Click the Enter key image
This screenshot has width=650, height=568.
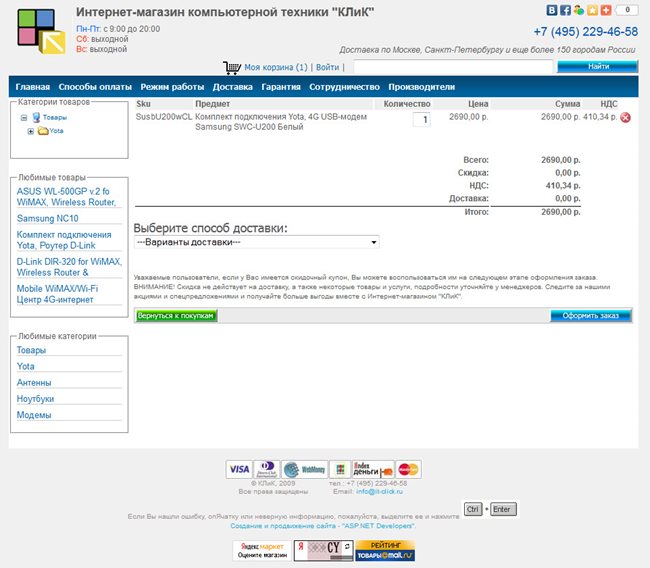[502, 509]
